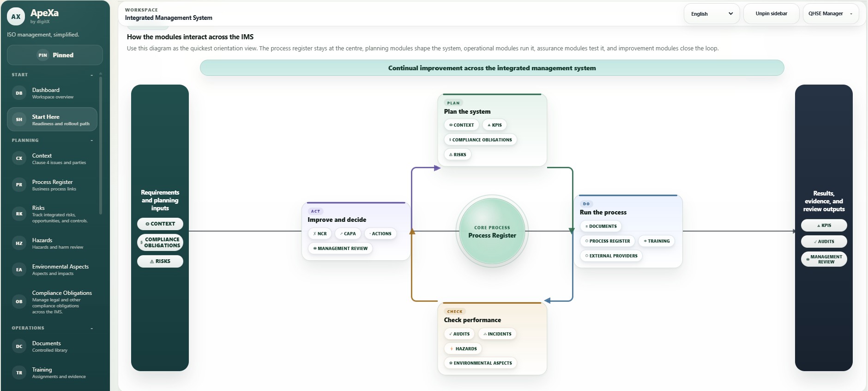Select AUDITS chip in Check performance
The width and height of the screenshot is (868, 391).
coord(459,334)
